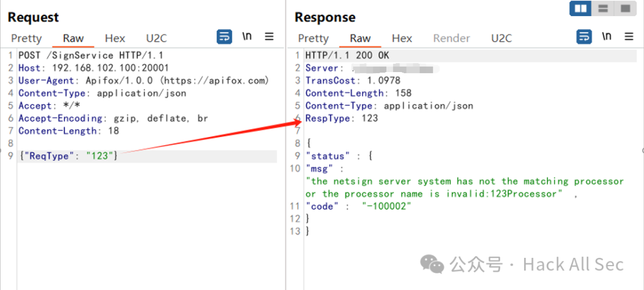
Task: Click the "code" : "-100002" line
Action: click(358, 207)
